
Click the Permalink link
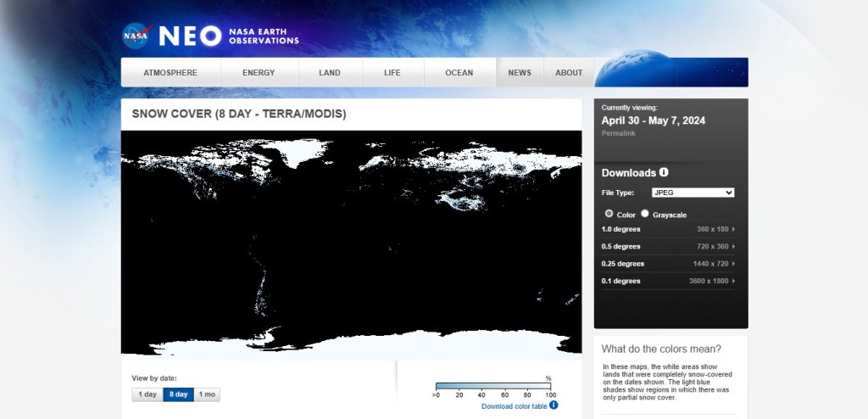click(616, 133)
